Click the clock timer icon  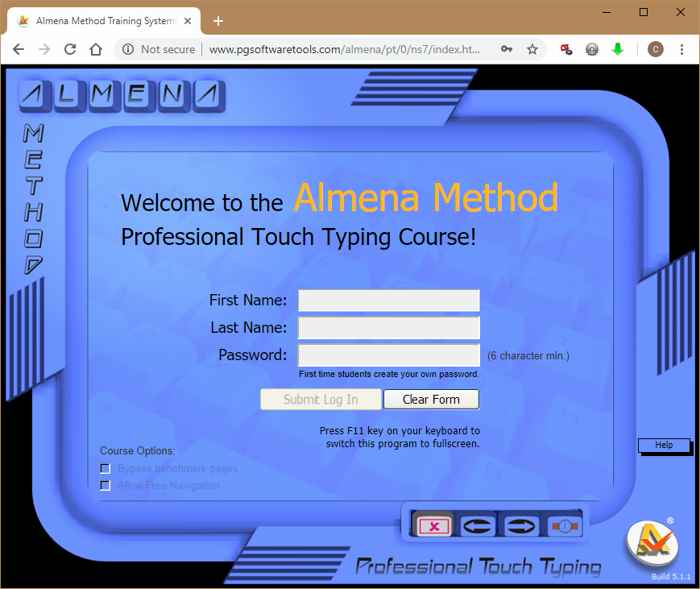pyautogui.click(x=565, y=526)
